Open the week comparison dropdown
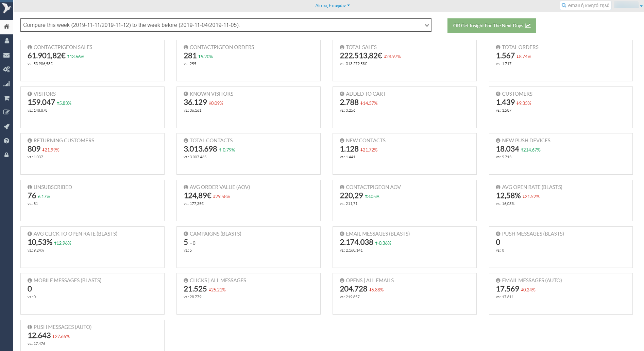The height and width of the screenshot is (351, 644). pos(226,25)
